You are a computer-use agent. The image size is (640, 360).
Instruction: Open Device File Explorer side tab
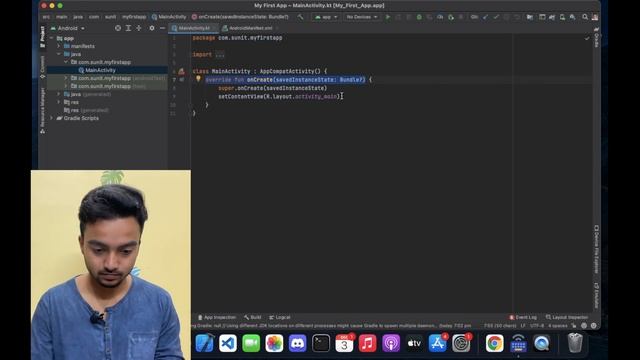coord(596,249)
